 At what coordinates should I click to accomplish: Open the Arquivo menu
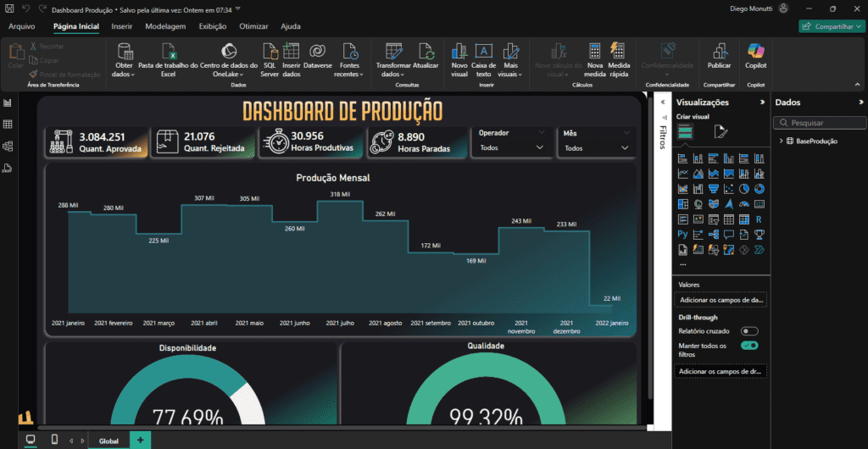[21, 26]
